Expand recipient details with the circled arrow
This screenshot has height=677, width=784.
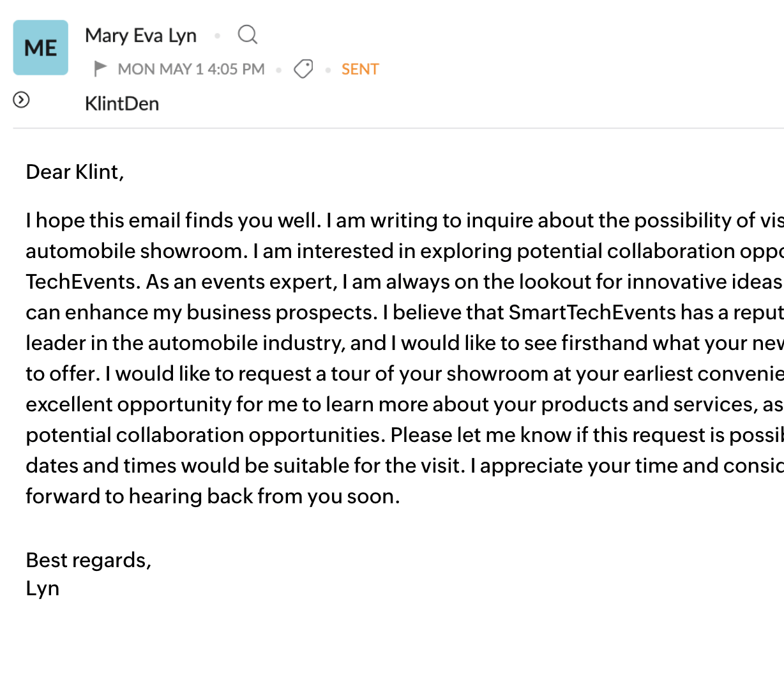[x=21, y=100]
